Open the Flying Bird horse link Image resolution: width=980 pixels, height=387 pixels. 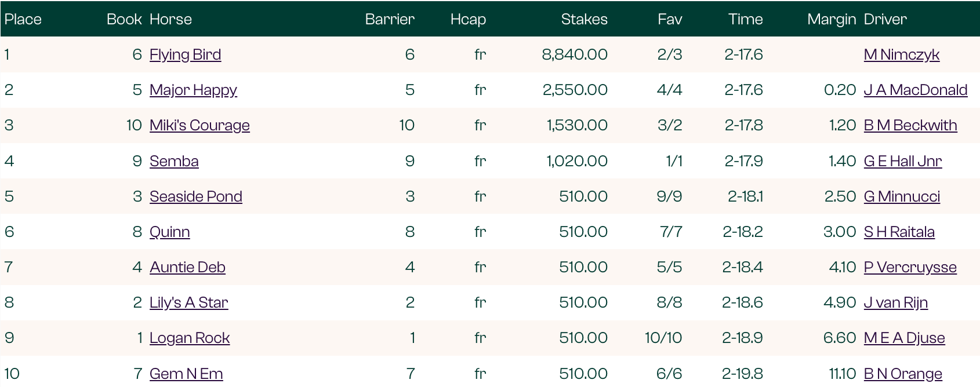click(x=185, y=54)
